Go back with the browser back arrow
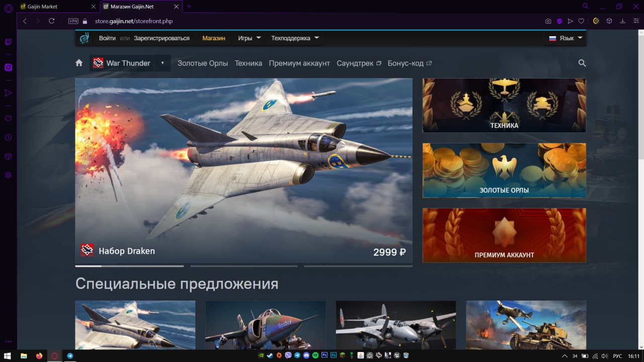Screen dimensions: 644x362 click(x=25, y=21)
